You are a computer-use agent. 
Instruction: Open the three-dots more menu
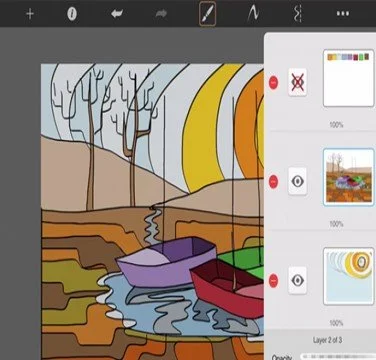(343, 14)
